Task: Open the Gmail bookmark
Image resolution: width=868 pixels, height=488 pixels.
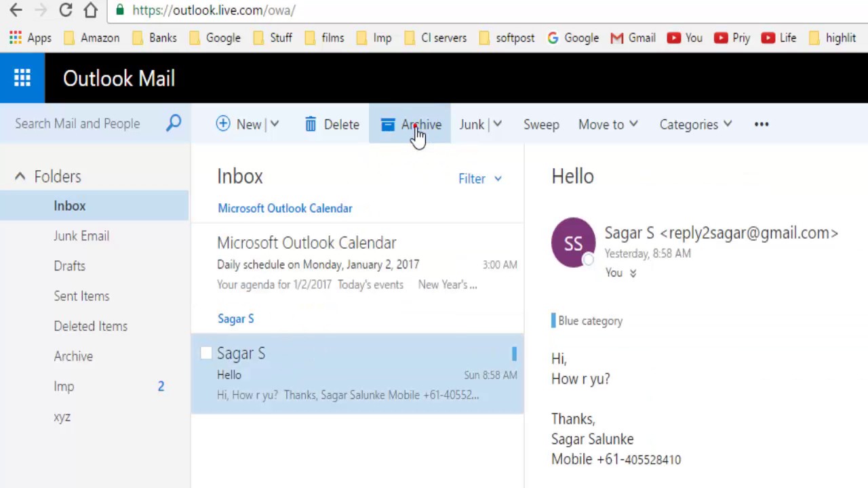Action: pyautogui.click(x=633, y=38)
